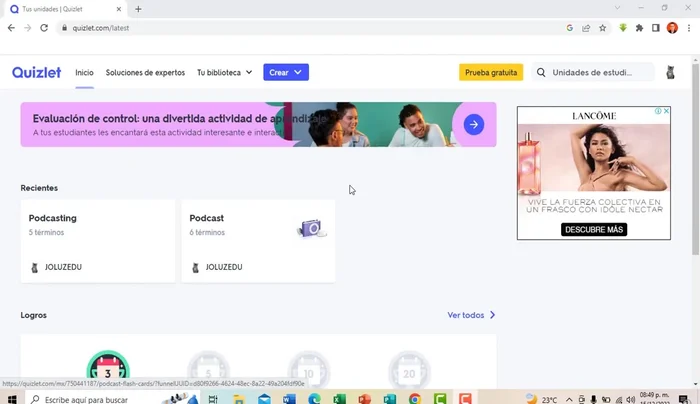
Task: Click the site lock icon
Action: point(64,28)
